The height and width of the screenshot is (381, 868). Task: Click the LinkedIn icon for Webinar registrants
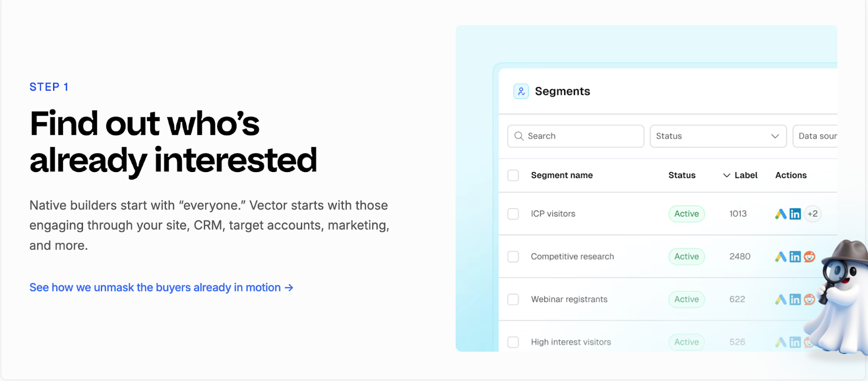click(795, 299)
